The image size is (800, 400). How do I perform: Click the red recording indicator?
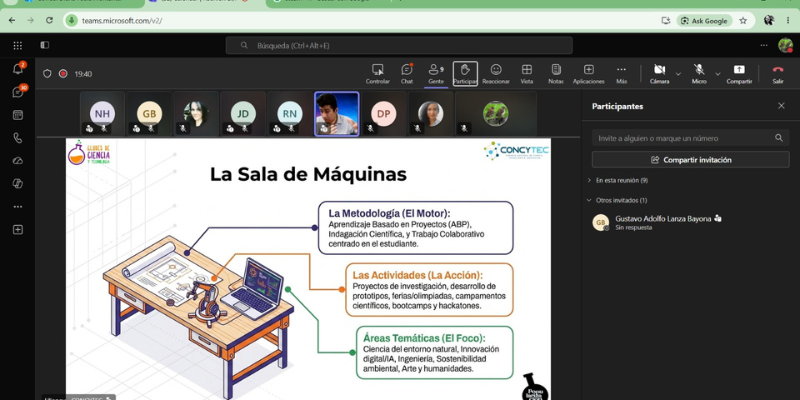pos(63,73)
